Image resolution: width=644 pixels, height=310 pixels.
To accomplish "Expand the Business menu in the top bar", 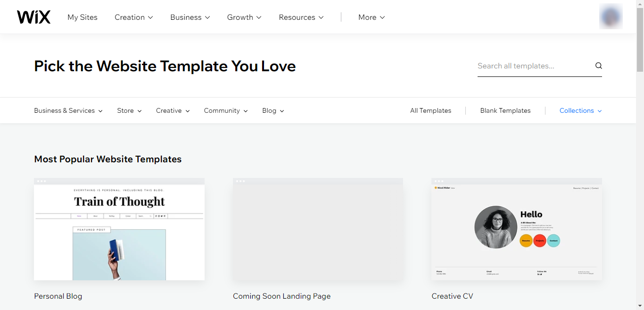I will click(190, 17).
